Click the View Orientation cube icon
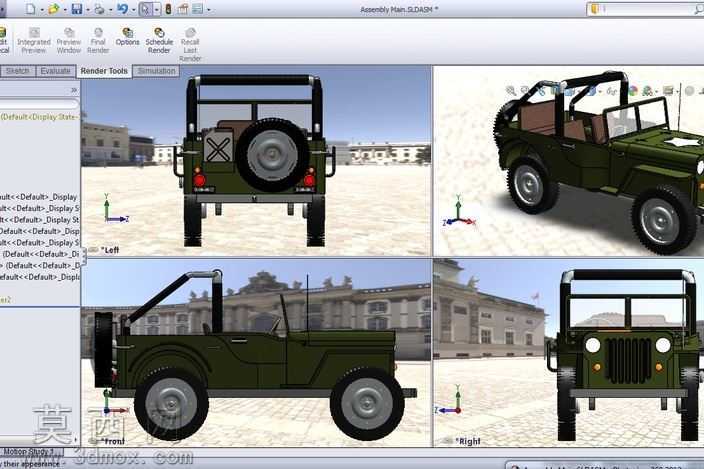This screenshot has height=469, width=704. click(x=568, y=91)
